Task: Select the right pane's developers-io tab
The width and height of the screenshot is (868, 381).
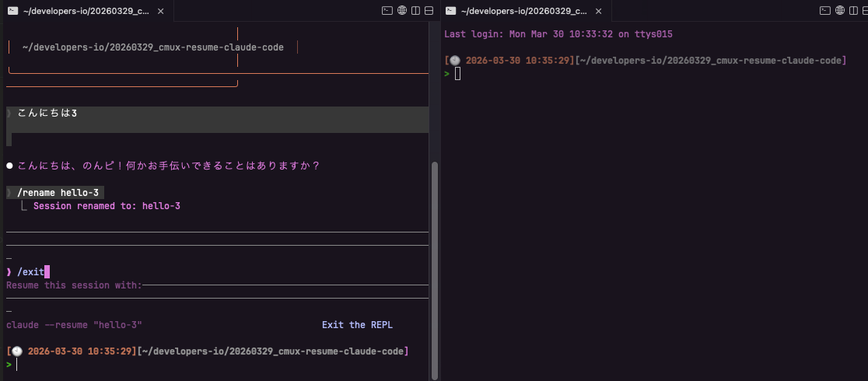Action: (x=523, y=11)
